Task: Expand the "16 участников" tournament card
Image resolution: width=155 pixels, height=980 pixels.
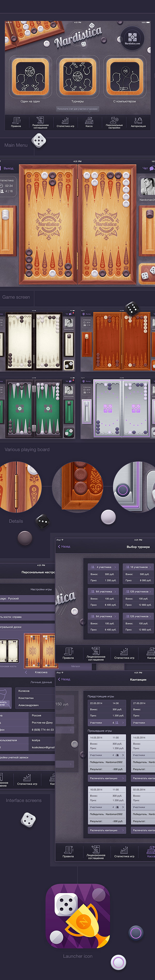Action: 138,567
